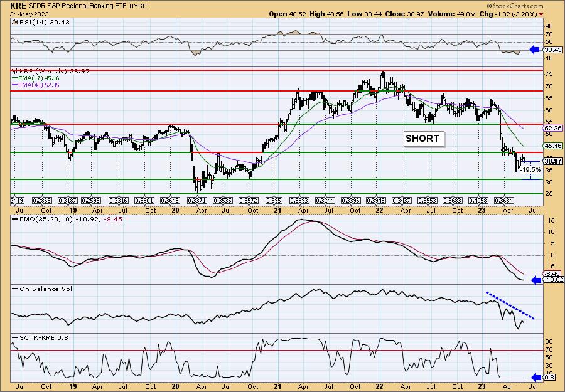Click the 0.2869 value box under the price chart
Viewport: 565px width, 392px height.
[41, 200]
